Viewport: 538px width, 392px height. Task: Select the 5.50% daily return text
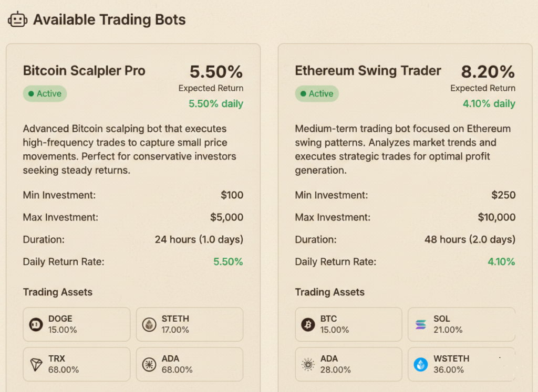(216, 104)
